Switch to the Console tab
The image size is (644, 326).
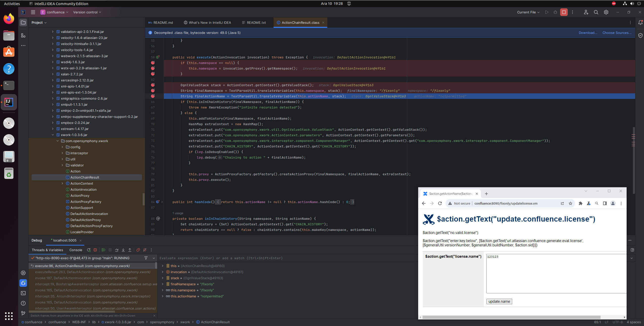pyautogui.click(x=76, y=250)
